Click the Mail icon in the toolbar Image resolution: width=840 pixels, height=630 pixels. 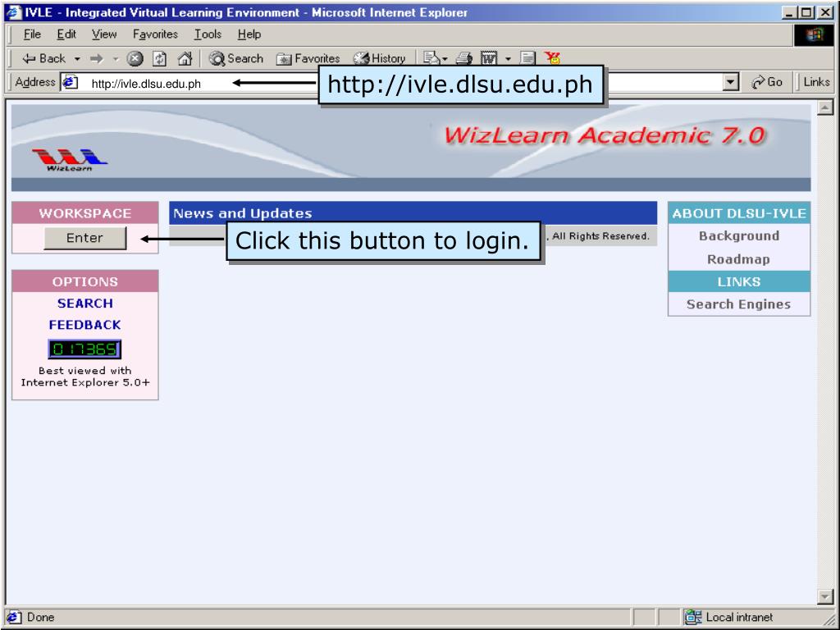[431, 58]
